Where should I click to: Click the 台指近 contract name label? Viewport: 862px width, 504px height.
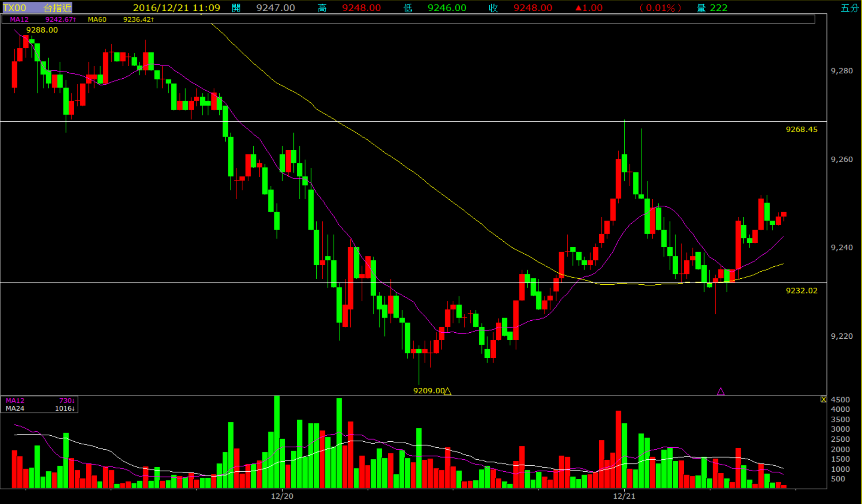(57, 8)
